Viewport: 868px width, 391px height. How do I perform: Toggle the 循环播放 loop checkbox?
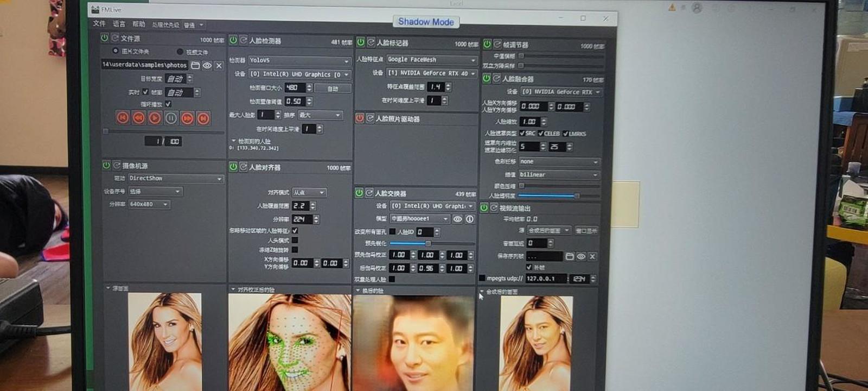(x=168, y=104)
